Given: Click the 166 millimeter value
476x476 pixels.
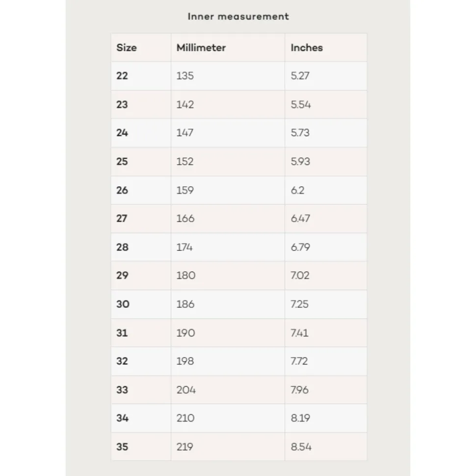Looking at the screenshot, I should [x=185, y=219].
